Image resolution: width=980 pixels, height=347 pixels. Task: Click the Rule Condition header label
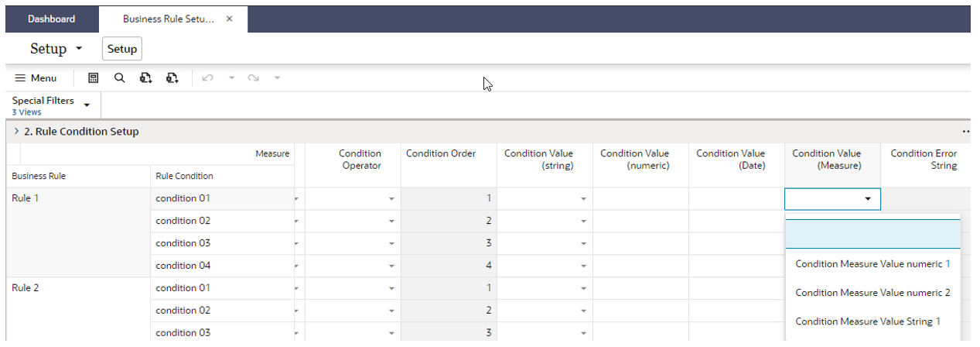[x=186, y=176]
